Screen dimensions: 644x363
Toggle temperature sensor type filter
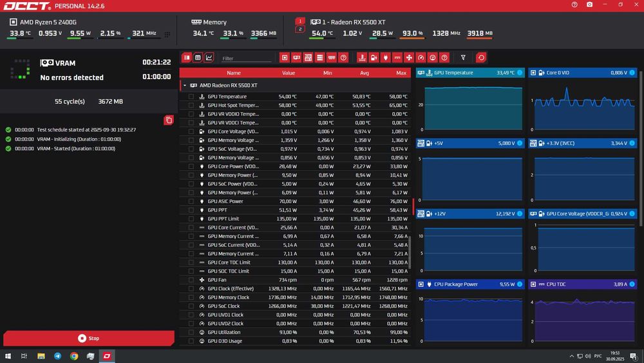pos(362,57)
